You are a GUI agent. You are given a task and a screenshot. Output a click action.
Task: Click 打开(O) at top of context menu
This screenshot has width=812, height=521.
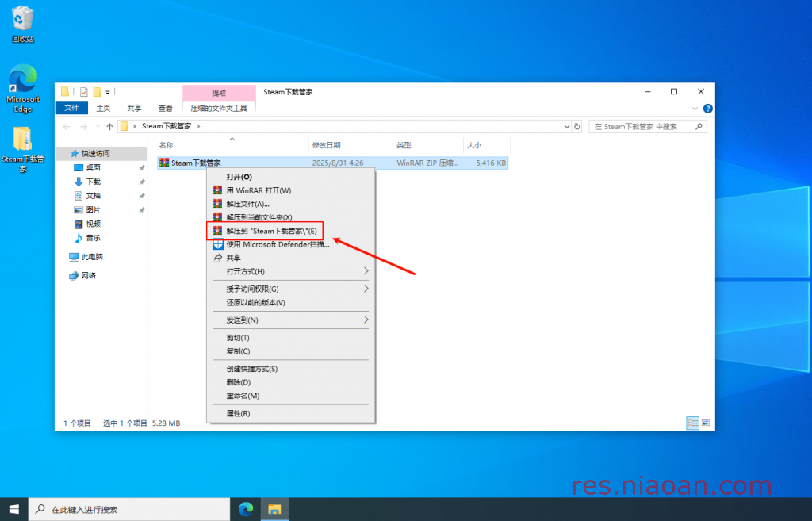[290, 177]
